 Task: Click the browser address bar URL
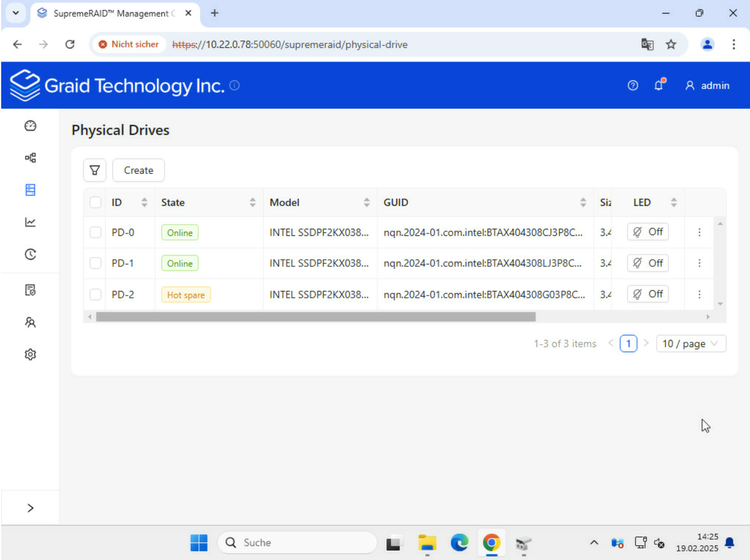290,44
